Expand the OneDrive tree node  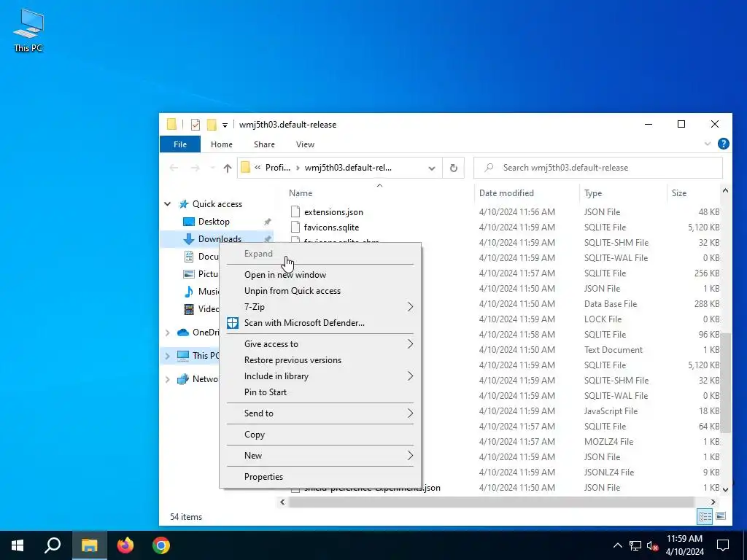tap(168, 332)
